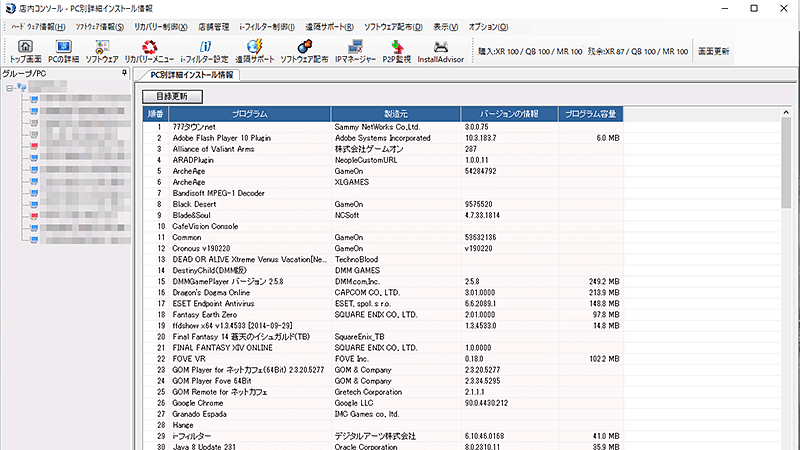Sort by プログラム容量 column header
The height and width of the screenshot is (450, 800).
pyautogui.click(x=590, y=114)
